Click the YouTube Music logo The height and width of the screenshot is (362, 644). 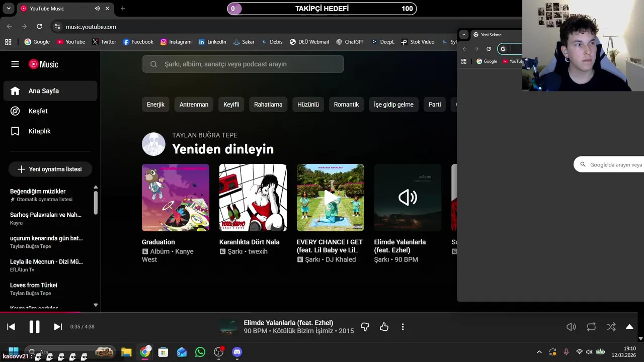[x=43, y=64]
